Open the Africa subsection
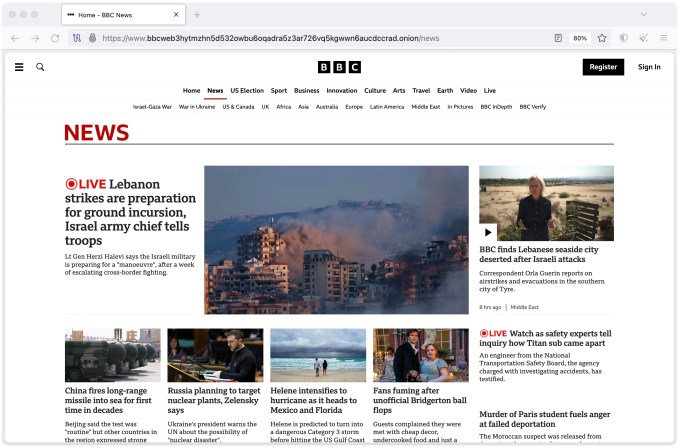Viewport: 680px width, 448px height. tap(284, 107)
